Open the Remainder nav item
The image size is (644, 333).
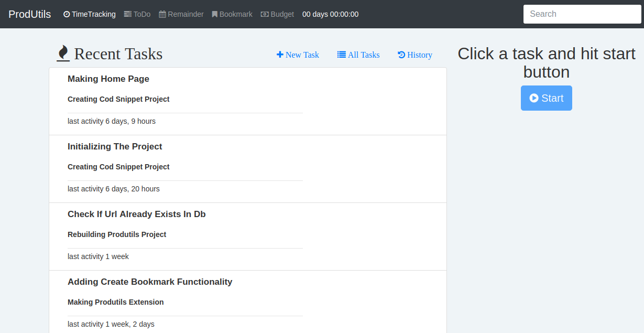coord(181,14)
